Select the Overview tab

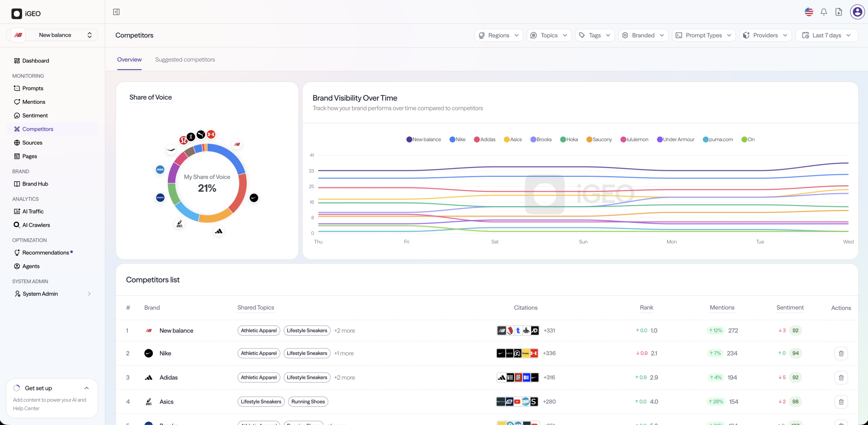tap(129, 60)
